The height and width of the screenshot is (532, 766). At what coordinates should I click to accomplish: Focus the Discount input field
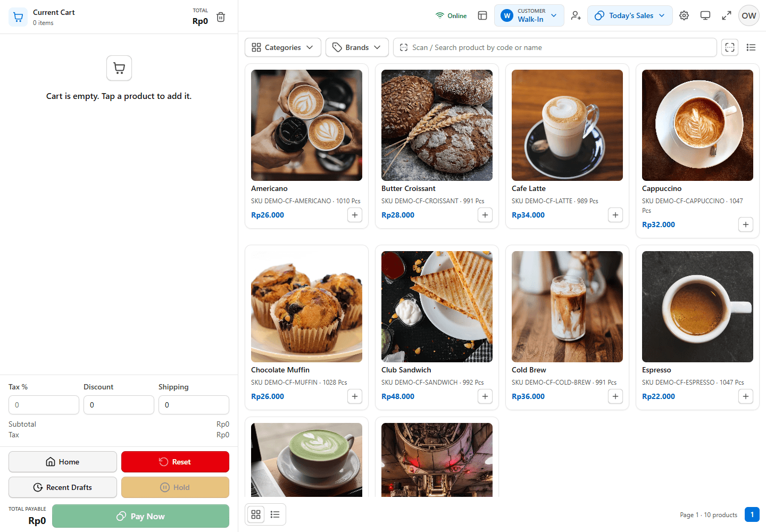[119, 405]
